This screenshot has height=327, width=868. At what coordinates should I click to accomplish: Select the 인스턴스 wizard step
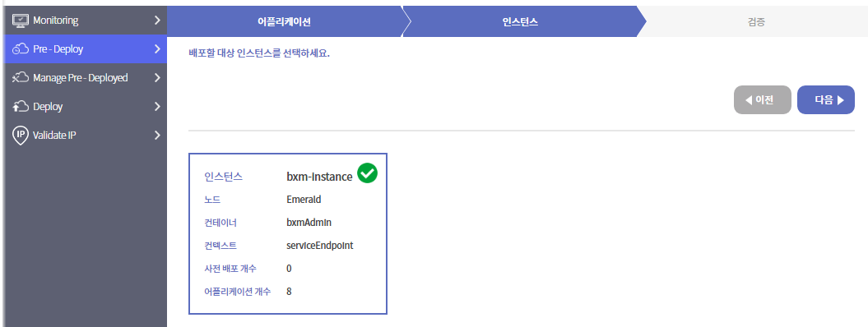pos(520,22)
